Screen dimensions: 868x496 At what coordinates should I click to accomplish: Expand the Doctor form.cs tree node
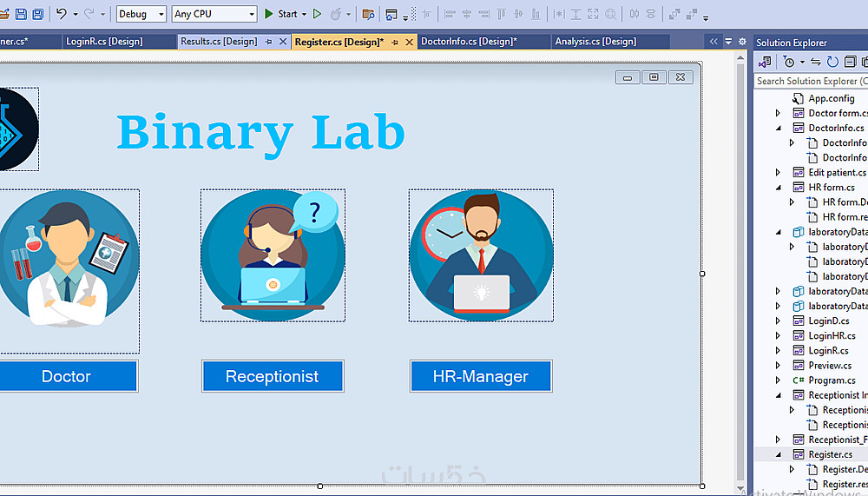[778, 113]
